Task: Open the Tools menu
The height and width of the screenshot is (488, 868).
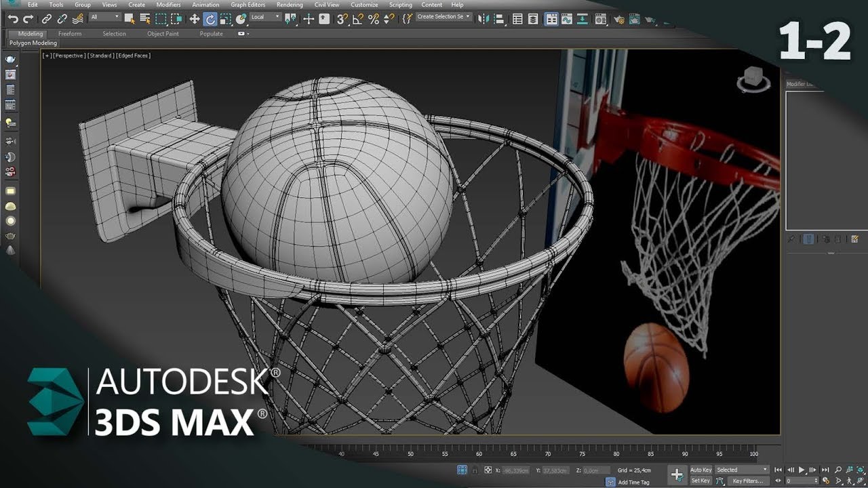Action: pyautogui.click(x=56, y=5)
